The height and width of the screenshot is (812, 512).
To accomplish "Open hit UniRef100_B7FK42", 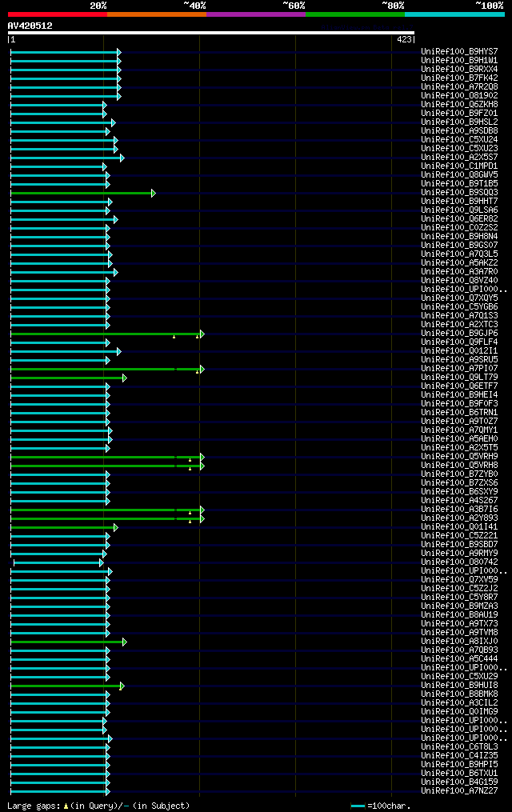I will pos(459,78).
